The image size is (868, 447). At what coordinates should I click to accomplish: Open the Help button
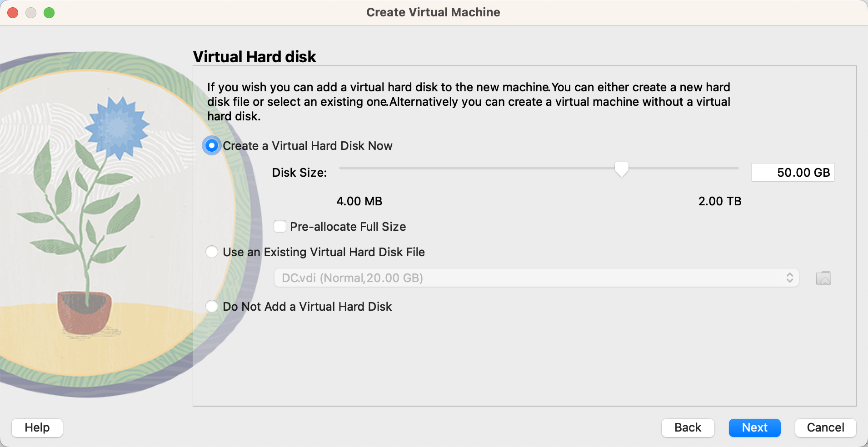point(37,427)
